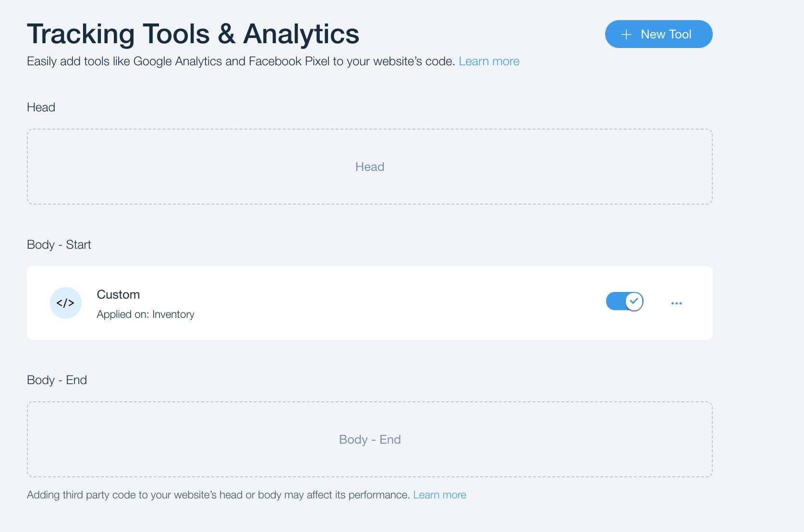Click the Body - Start section heading
This screenshot has width=804, height=532.
(59, 245)
